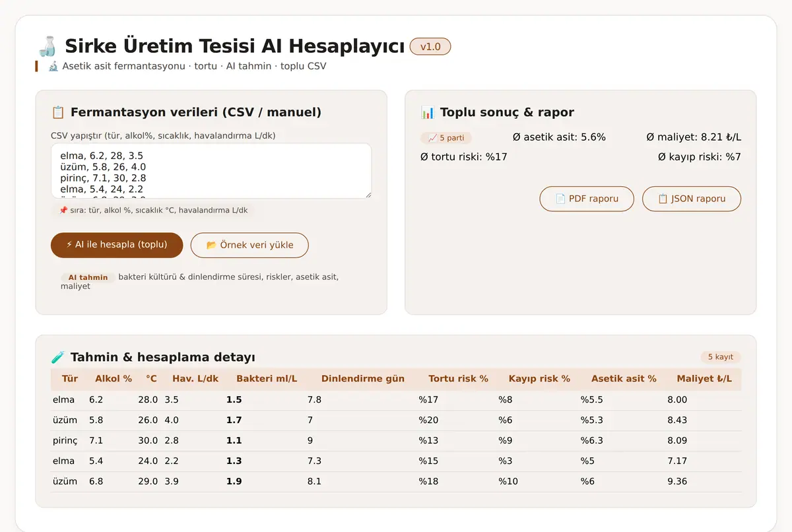
Task: Click the 'Hav. L/dk' column header
Action: pos(195,379)
